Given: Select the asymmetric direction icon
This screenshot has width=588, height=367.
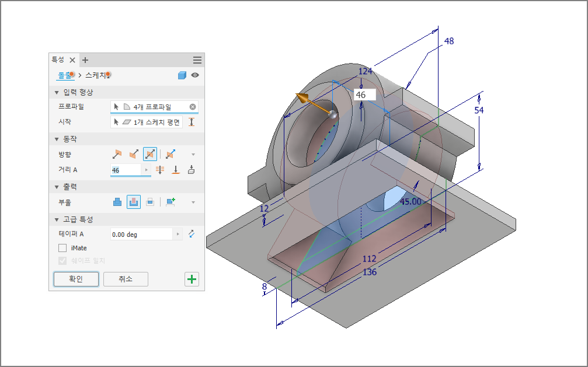Looking at the screenshot, I should [x=171, y=154].
